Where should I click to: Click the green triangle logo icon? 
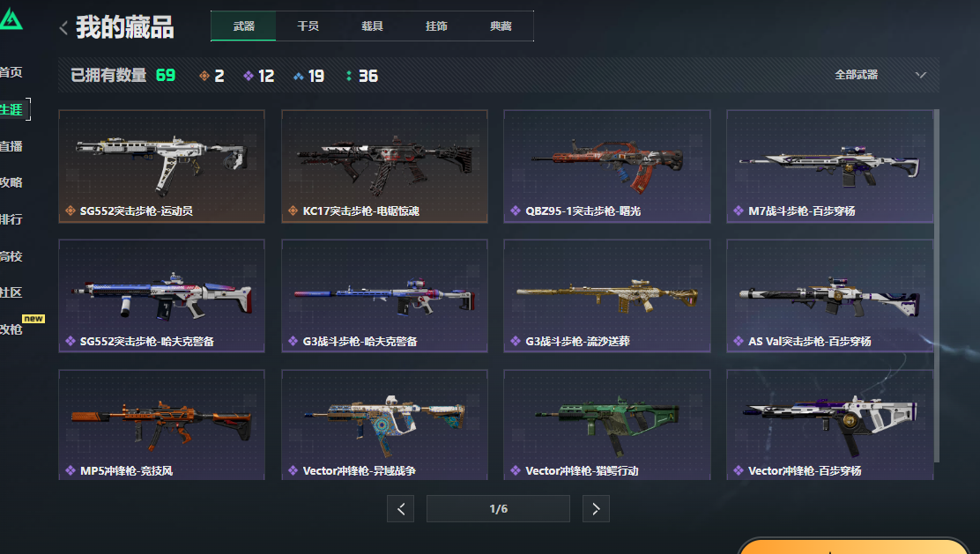click(11, 18)
